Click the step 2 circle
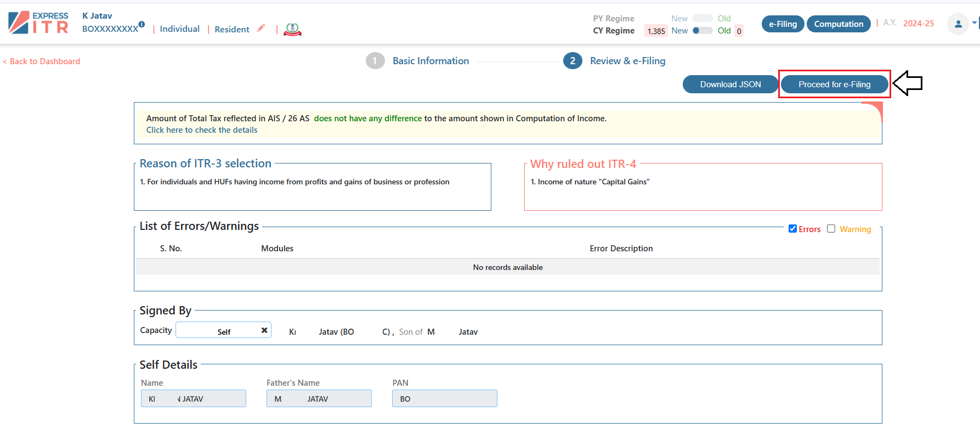This screenshot has height=445, width=980. pos(573,61)
